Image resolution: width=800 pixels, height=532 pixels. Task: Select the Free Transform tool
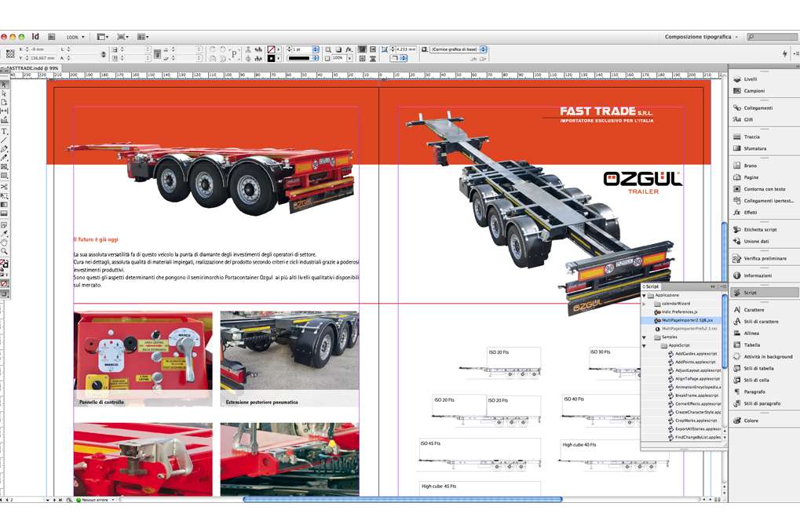point(4,196)
